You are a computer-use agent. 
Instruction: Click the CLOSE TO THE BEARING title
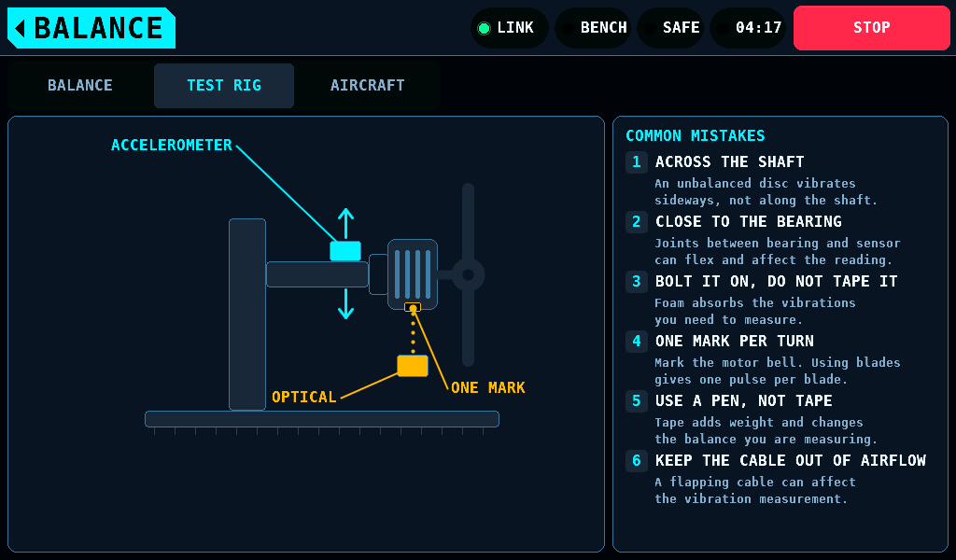click(748, 222)
